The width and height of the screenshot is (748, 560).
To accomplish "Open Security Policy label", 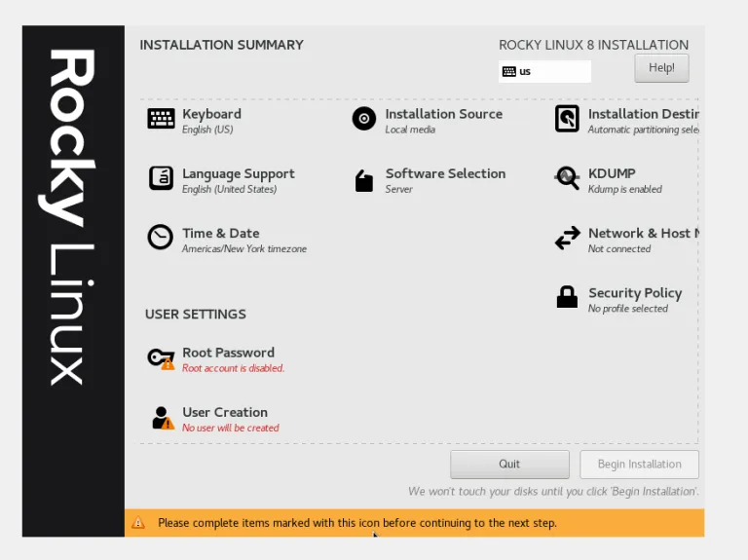I will coord(635,293).
